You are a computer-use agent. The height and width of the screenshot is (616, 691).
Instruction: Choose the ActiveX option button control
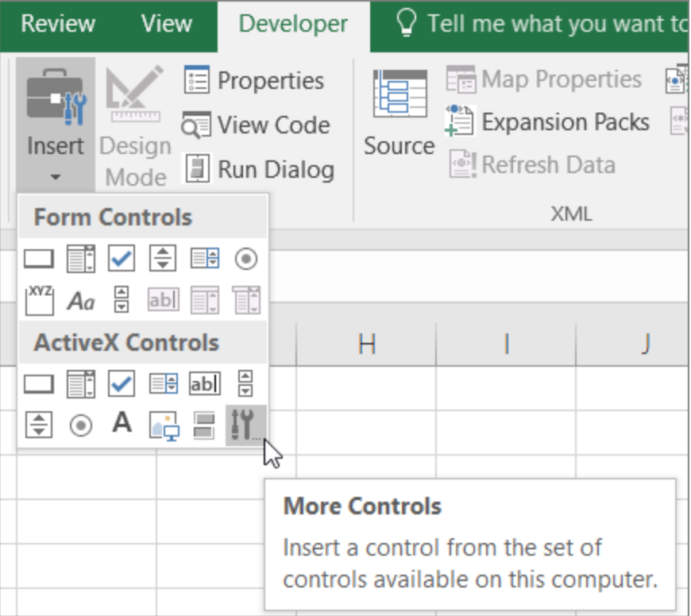tap(81, 425)
